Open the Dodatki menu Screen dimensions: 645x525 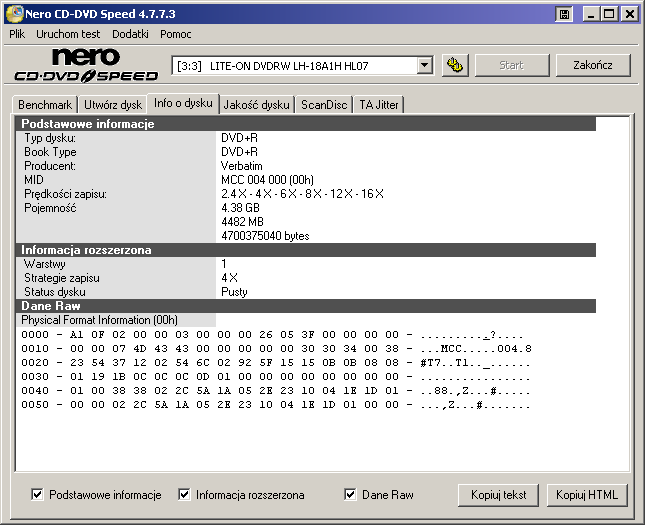coord(130,34)
